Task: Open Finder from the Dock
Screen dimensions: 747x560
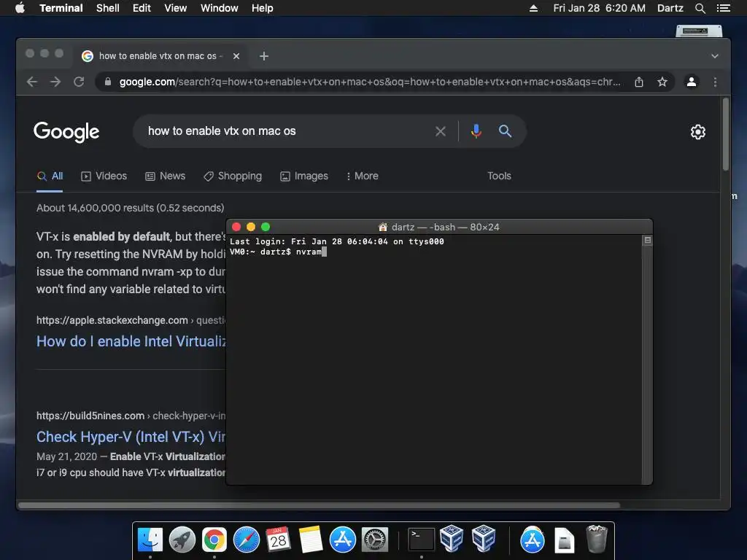Action: pos(150,540)
